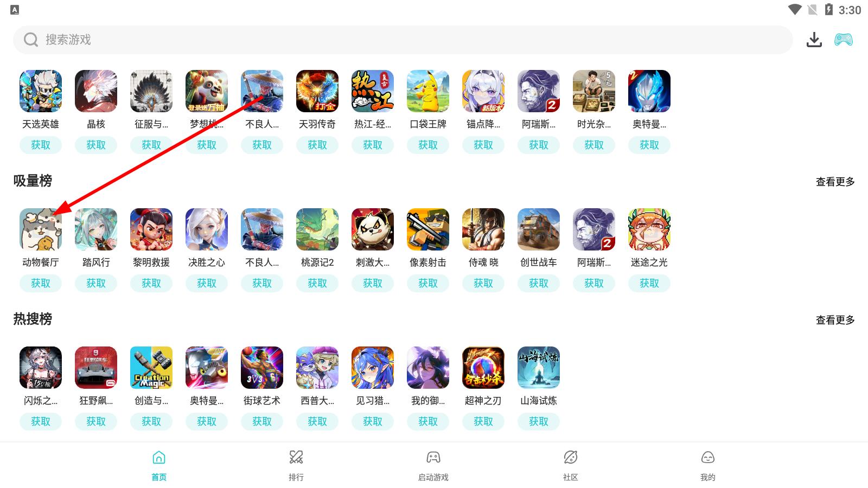Viewport: 868px width, 488px height.
Task: Tap the 天羽传奇 game icon
Action: pyautogui.click(x=317, y=91)
